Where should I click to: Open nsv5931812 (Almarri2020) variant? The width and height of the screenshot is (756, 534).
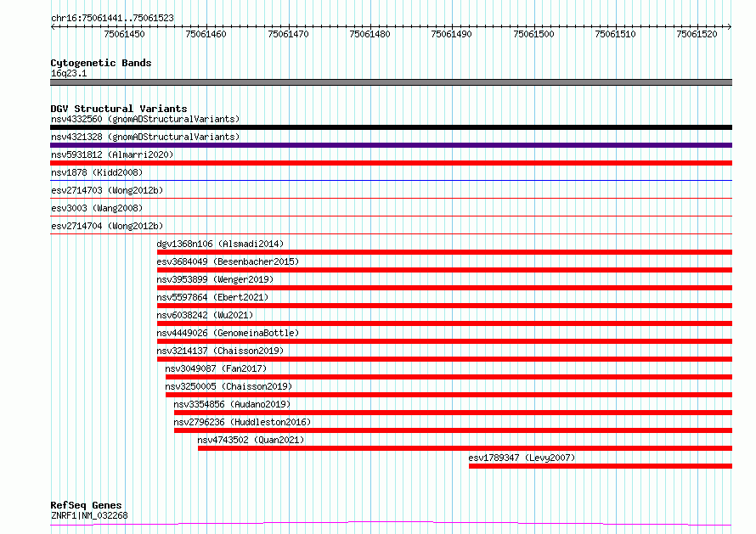pos(112,155)
